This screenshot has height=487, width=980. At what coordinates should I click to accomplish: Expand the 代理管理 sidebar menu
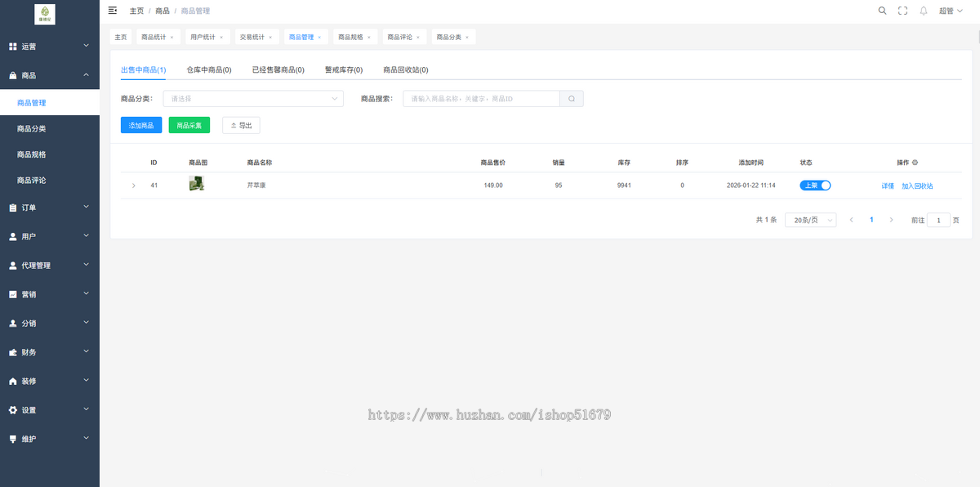[50, 266]
